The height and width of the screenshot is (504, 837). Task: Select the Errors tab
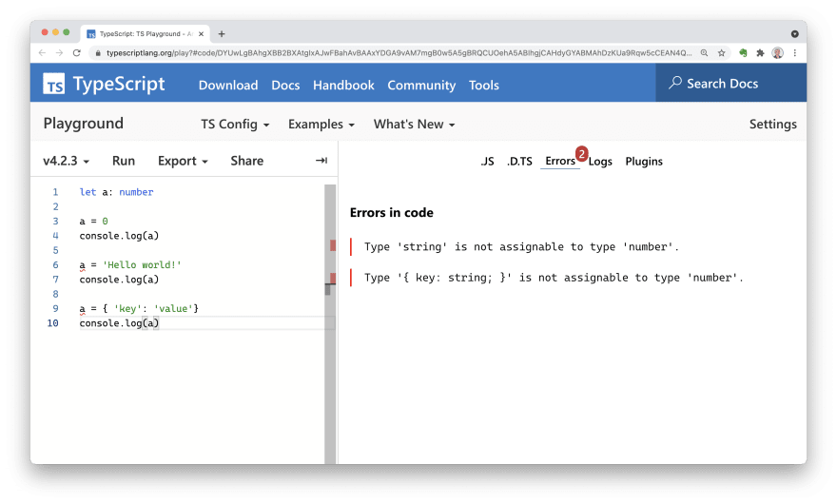[x=560, y=162]
